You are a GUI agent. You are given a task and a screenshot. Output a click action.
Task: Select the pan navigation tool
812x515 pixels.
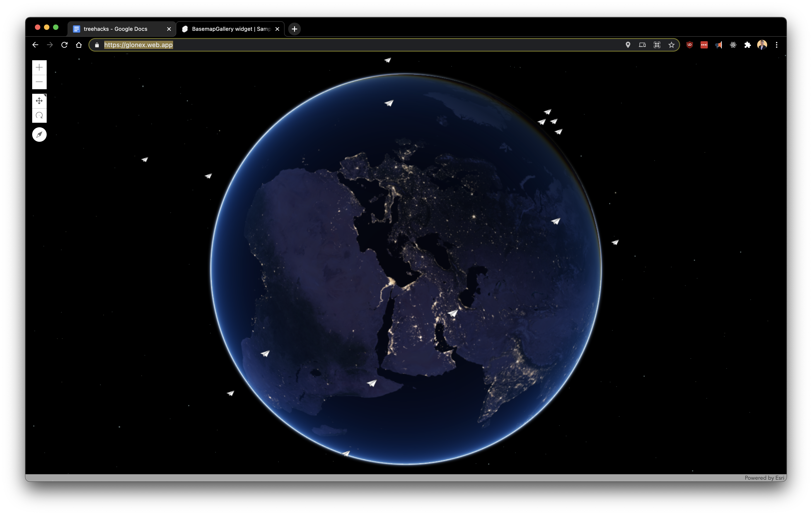pyautogui.click(x=39, y=101)
